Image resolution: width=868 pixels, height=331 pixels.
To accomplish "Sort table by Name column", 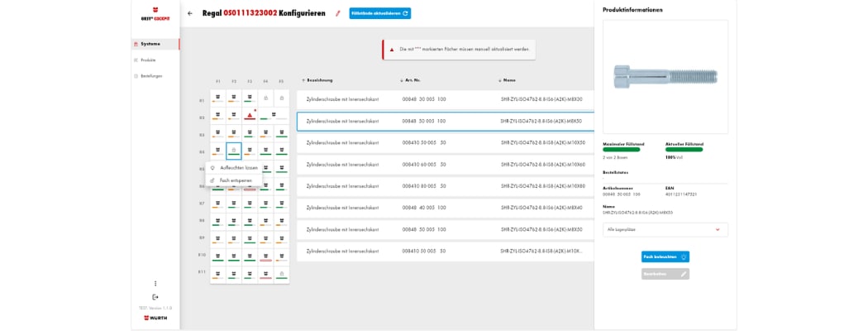I will point(508,80).
